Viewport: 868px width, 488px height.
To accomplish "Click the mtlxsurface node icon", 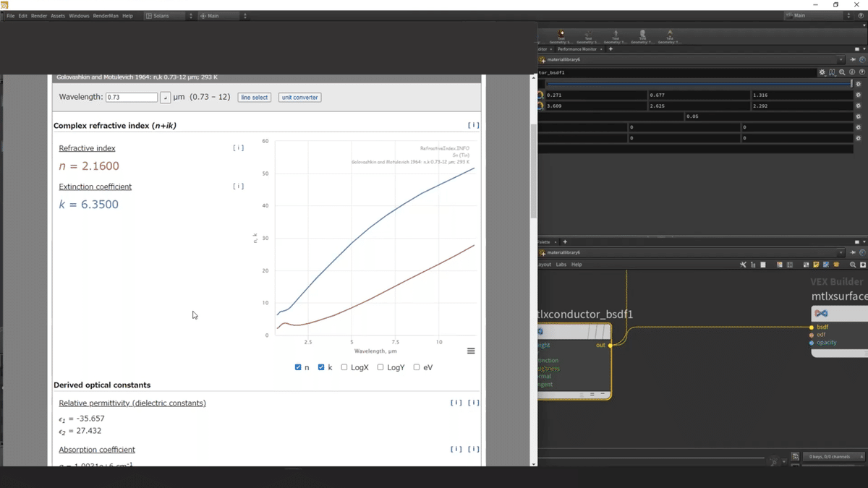I will (x=821, y=313).
